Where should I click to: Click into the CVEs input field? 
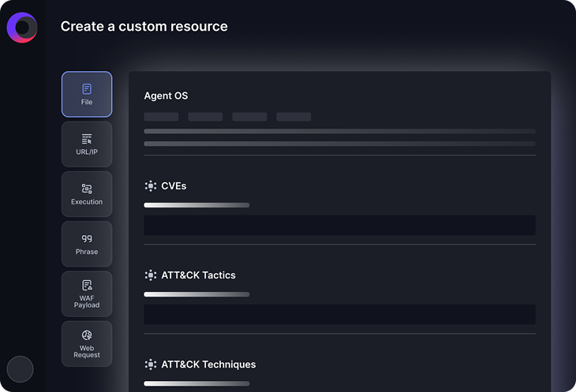point(339,226)
